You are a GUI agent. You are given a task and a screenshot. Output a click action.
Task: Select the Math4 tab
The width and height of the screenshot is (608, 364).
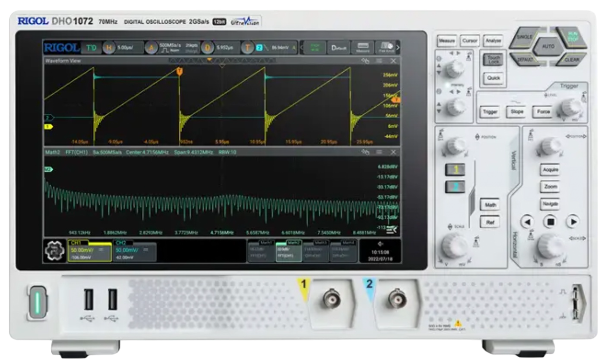[343, 251]
